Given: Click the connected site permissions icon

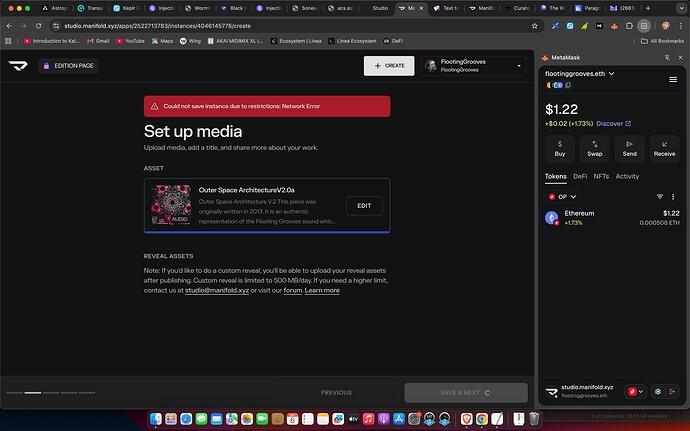Looking at the screenshot, I should coord(657,391).
